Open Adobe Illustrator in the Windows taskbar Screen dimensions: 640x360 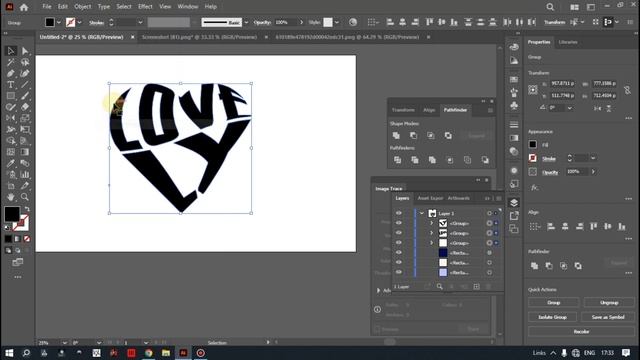[x=183, y=353]
